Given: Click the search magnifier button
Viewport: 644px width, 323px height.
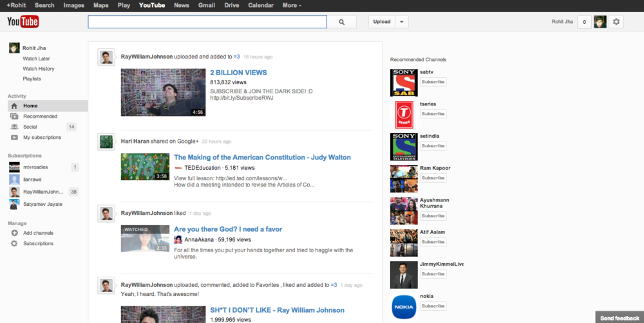Looking at the screenshot, I should pos(342,22).
